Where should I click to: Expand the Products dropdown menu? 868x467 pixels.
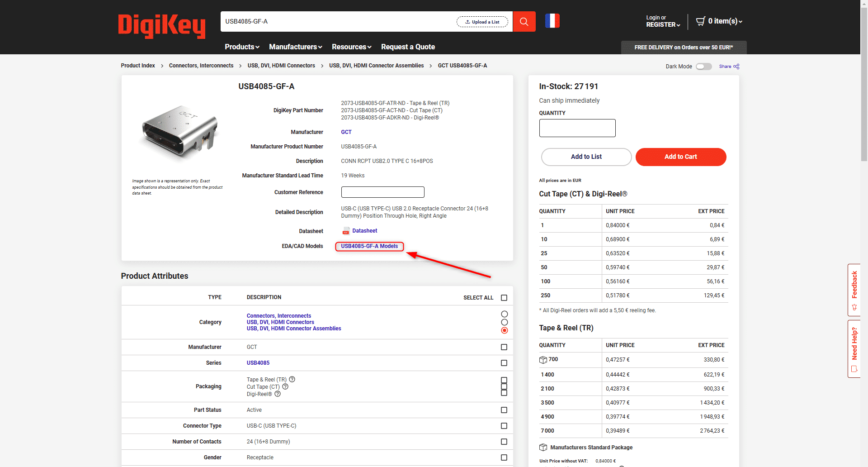pos(242,47)
